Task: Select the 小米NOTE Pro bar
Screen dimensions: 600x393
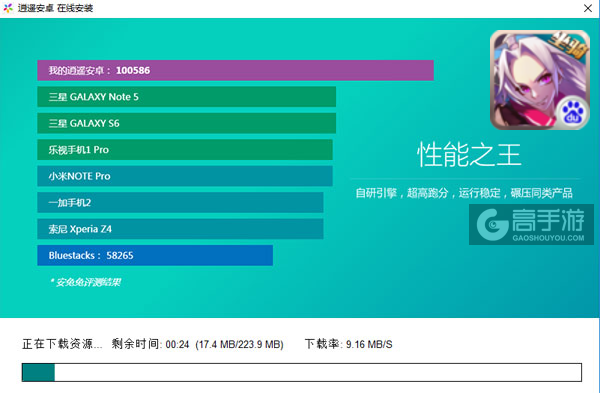Action: (185, 176)
